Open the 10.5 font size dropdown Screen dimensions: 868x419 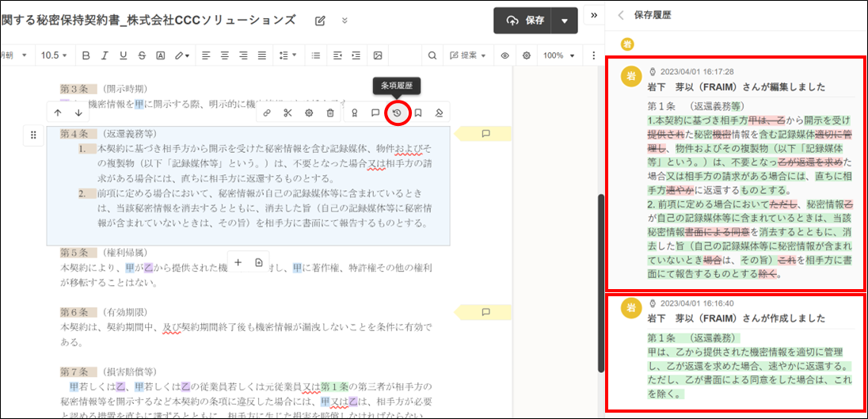pyautogui.click(x=54, y=55)
